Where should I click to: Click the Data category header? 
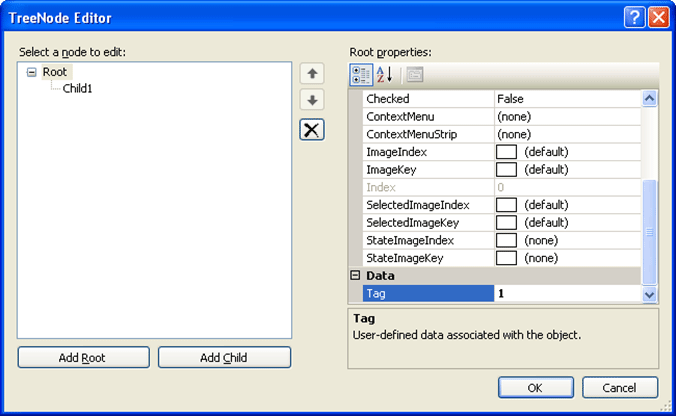495,275
